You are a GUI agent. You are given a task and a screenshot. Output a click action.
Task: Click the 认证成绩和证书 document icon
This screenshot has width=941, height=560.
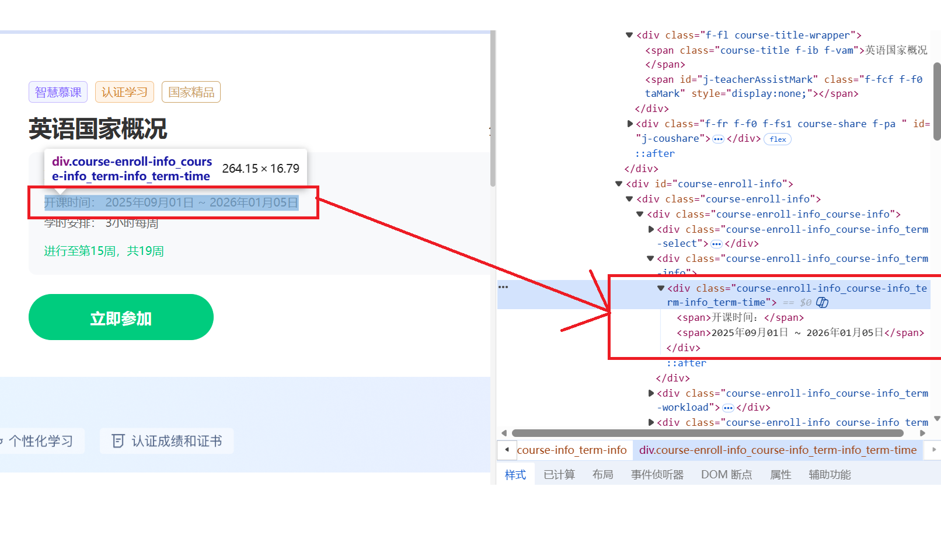point(118,441)
